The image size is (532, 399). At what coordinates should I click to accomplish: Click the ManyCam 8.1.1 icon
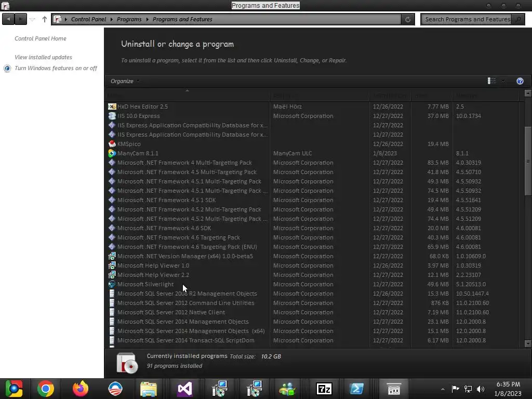click(112, 153)
